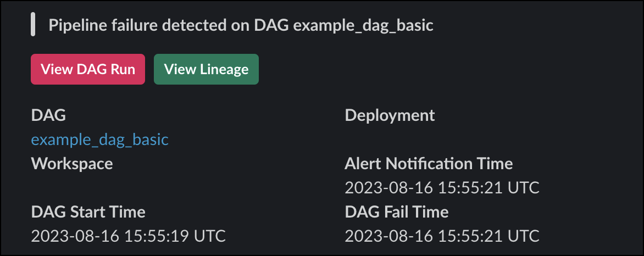This screenshot has height=256, width=644.
Task: Click the 15:55:19 time value
Action: click(x=149, y=236)
